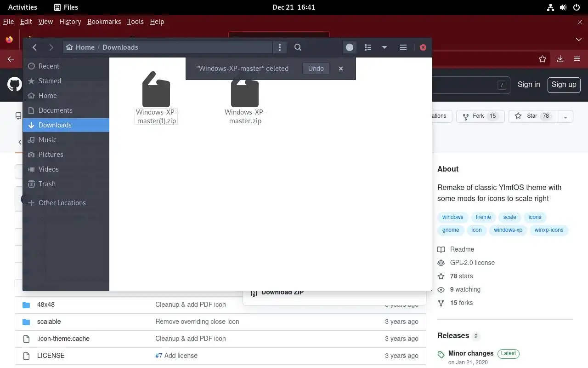
Task: Open 15 forks link
Action: coord(455,303)
